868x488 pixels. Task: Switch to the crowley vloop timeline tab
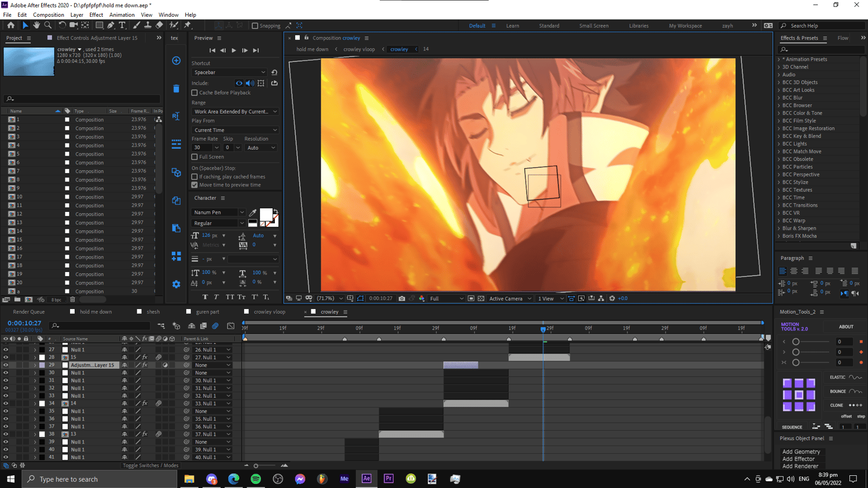click(270, 312)
